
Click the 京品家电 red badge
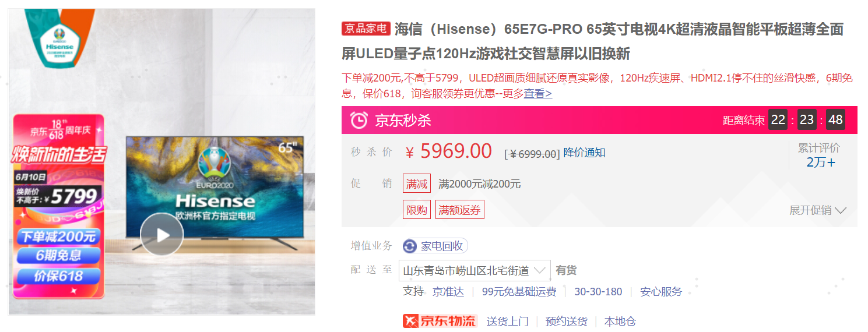pyautogui.click(x=366, y=29)
